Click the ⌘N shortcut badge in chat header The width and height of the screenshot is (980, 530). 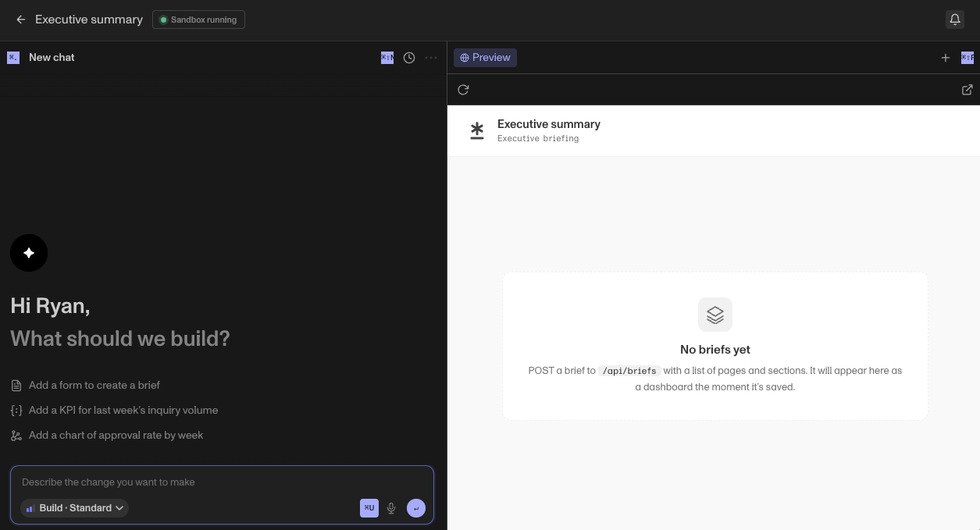tap(387, 58)
